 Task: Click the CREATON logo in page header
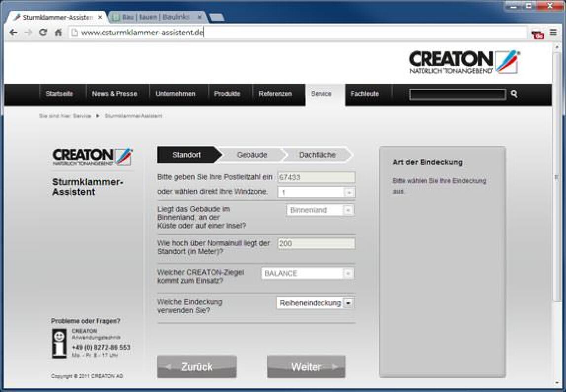pyautogui.click(x=464, y=63)
